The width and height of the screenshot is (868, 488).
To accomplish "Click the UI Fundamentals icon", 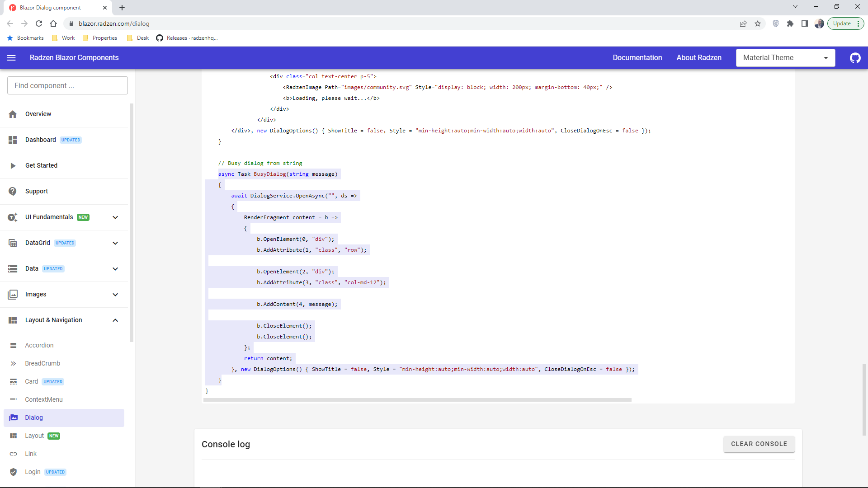I will (13, 217).
